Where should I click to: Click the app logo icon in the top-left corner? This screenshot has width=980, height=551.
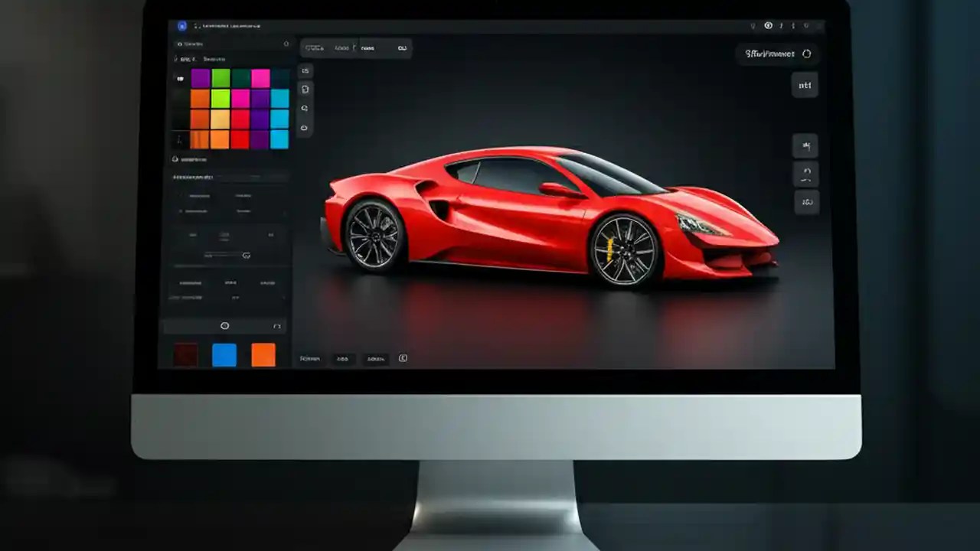click(181, 24)
